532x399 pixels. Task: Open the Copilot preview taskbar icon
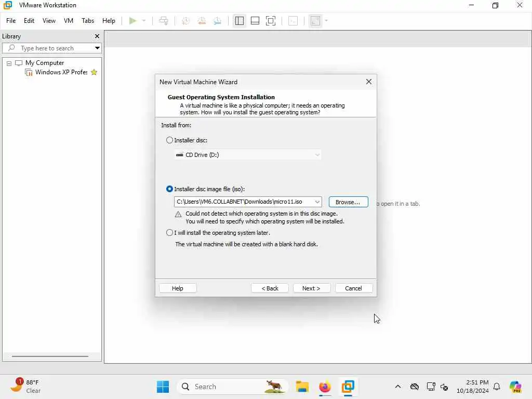(515, 387)
